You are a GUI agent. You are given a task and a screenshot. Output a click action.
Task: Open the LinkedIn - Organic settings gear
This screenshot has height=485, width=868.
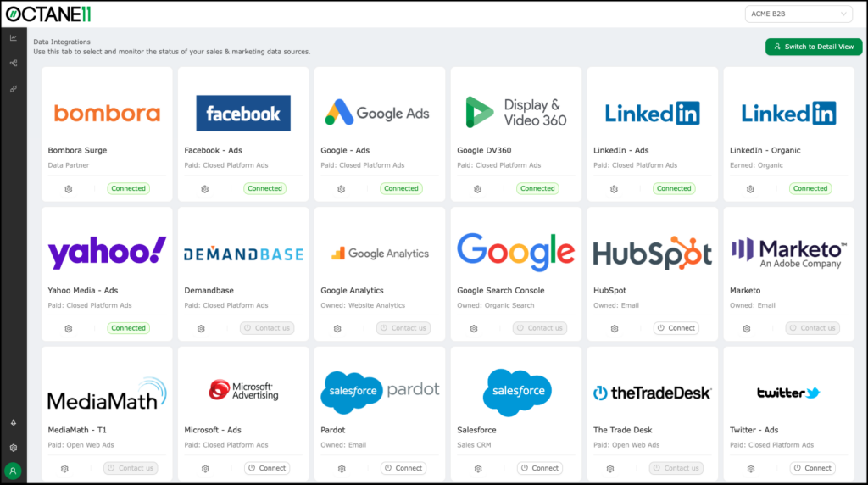coord(750,189)
